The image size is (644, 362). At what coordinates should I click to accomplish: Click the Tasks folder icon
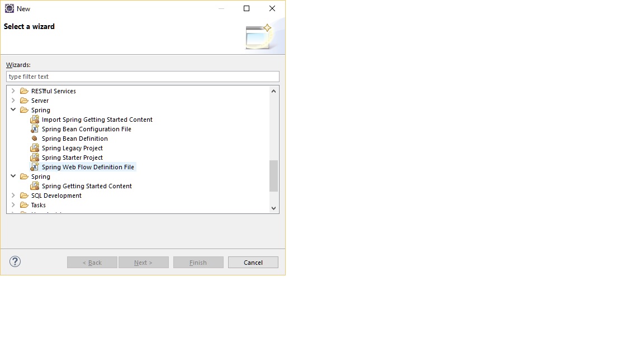click(24, 205)
